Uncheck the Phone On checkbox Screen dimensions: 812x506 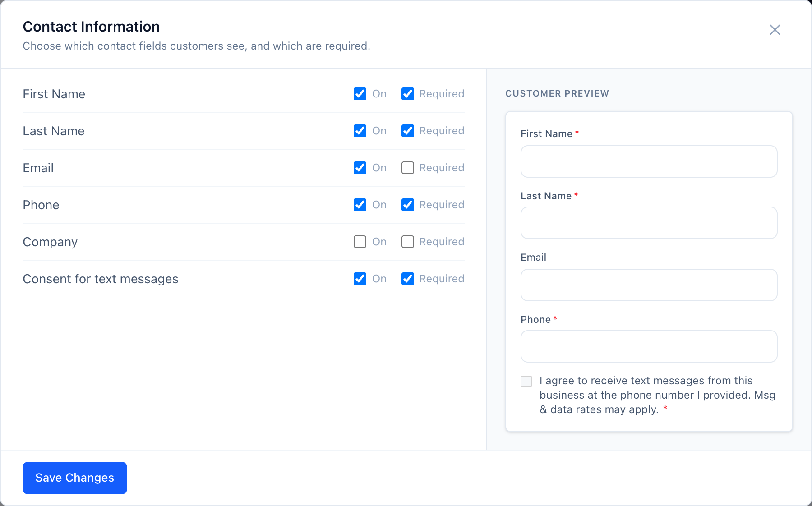[x=360, y=205]
